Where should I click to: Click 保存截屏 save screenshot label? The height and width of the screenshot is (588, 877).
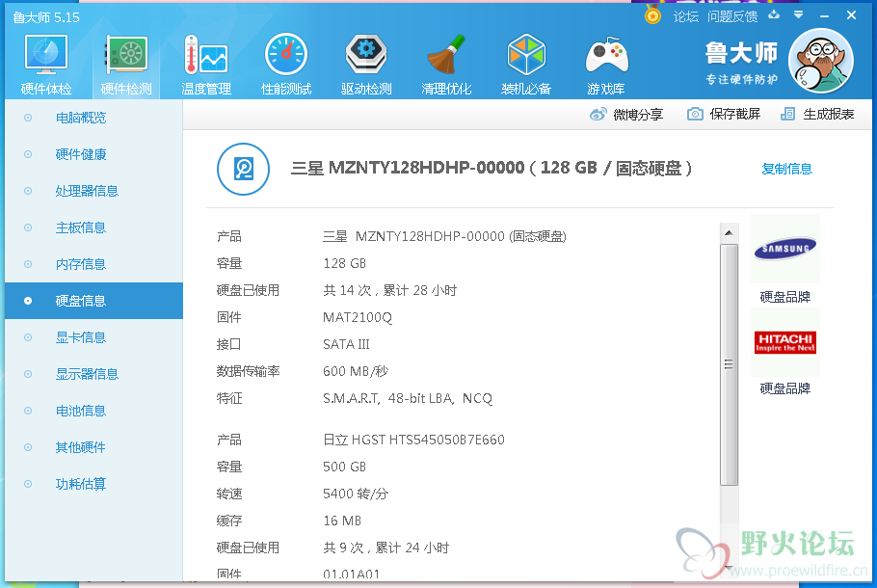click(x=735, y=114)
